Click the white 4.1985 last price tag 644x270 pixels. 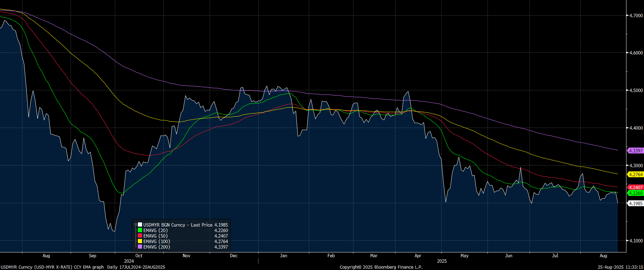[x=635, y=203]
